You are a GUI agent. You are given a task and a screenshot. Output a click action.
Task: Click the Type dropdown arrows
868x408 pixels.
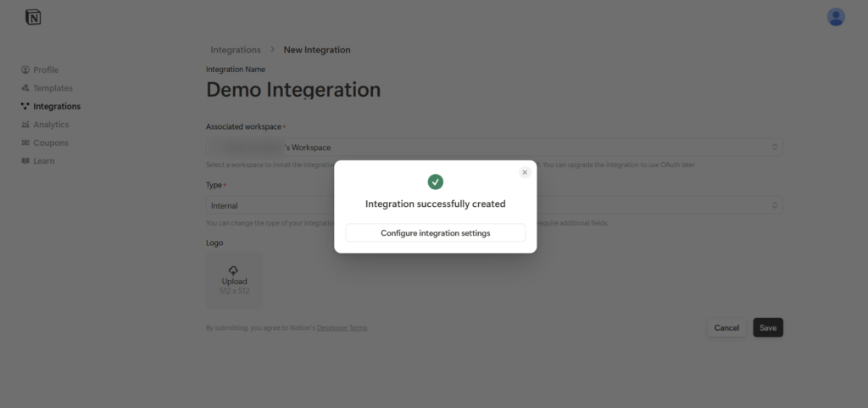point(775,205)
